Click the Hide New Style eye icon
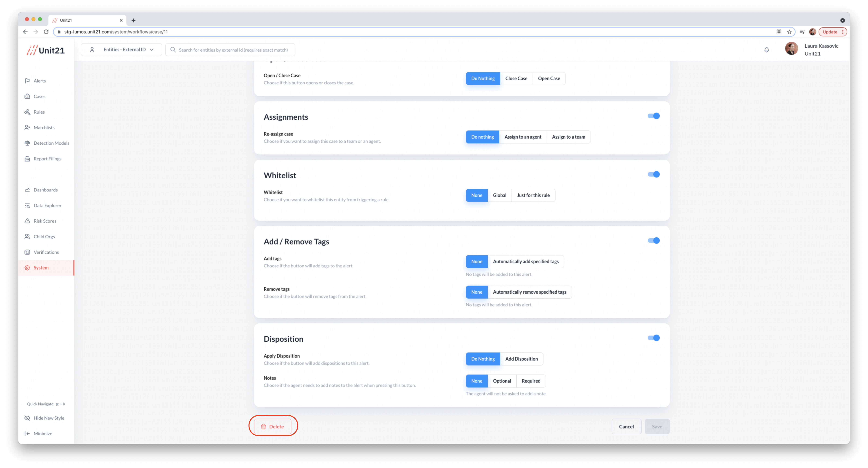 pos(27,418)
